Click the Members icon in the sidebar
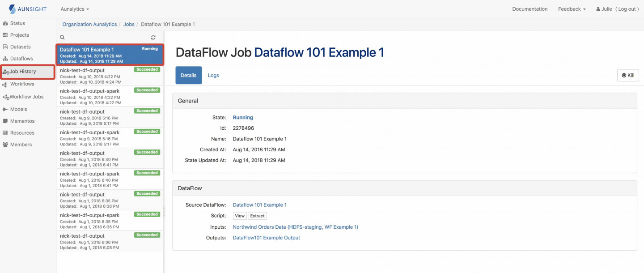 point(5,145)
